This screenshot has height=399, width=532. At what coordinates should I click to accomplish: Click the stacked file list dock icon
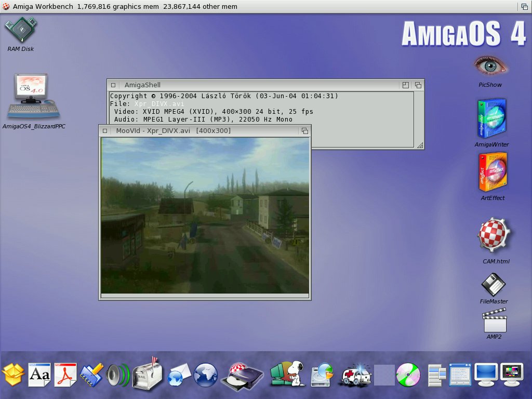437,375
